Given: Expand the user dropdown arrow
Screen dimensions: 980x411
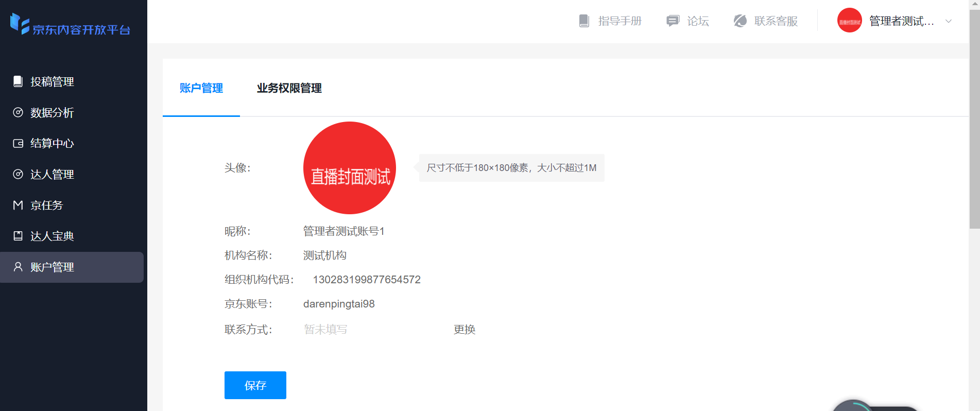Looking at the screenshot, I should pyautogui.click(x=949, y=21).
